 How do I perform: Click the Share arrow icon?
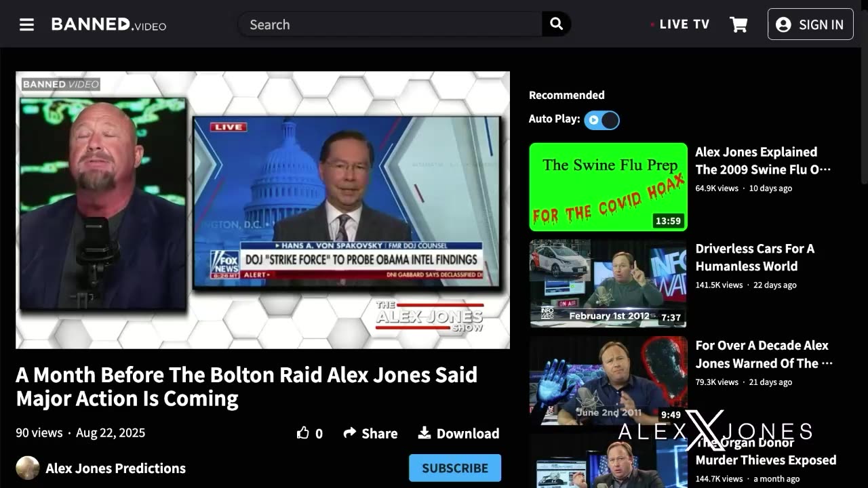click(x=350, y=432)
